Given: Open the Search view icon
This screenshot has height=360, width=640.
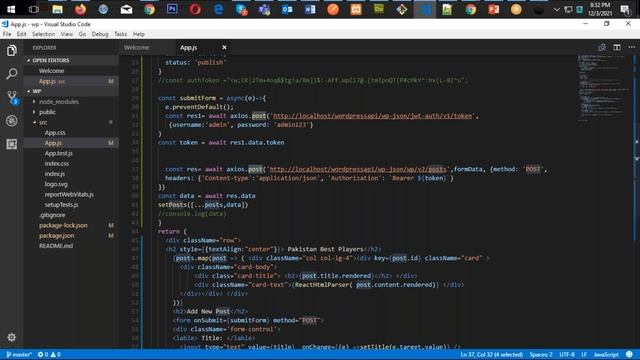Looking at the screenshot, I should click(x=11, y=74).
